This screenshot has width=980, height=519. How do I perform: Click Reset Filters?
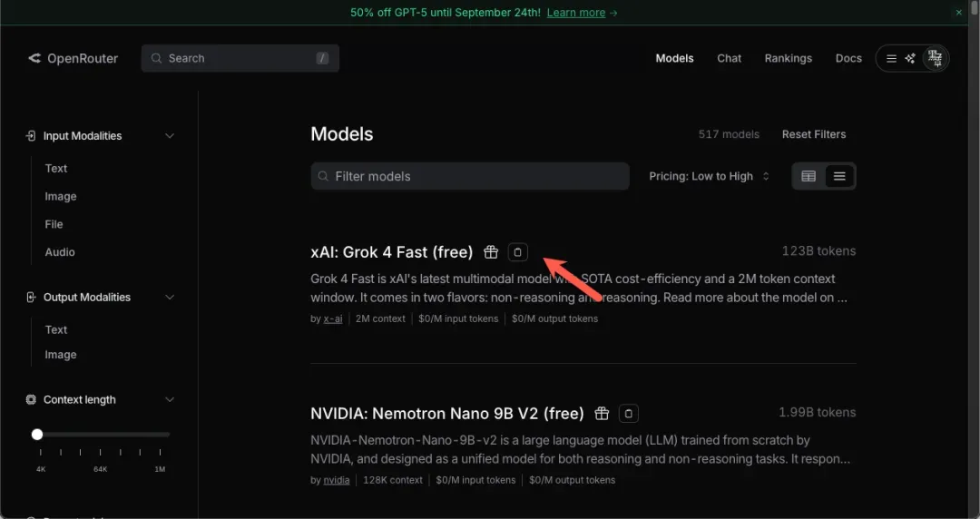[x=814, y=134]
